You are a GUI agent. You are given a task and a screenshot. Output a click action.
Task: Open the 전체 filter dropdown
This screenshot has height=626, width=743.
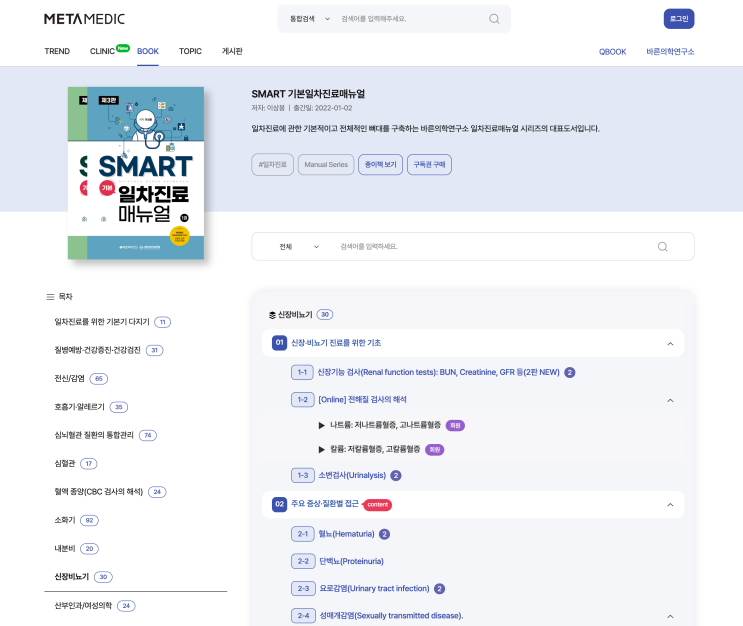(x=299, y=247)
